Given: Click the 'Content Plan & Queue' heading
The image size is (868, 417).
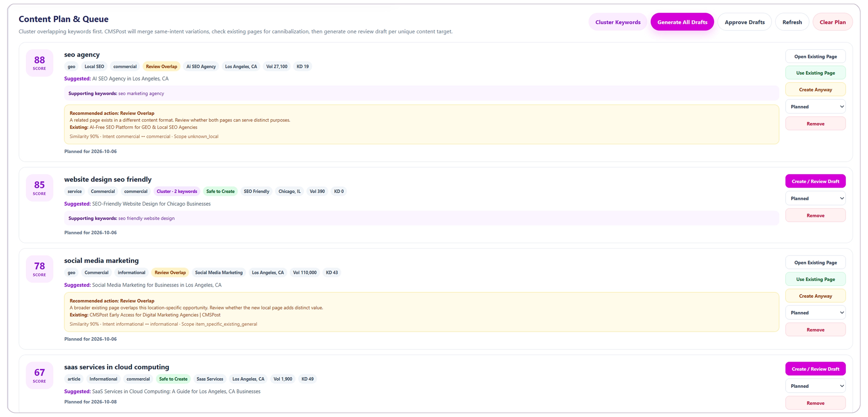Looking at the screenshot, I should click(x=63, y=19).
